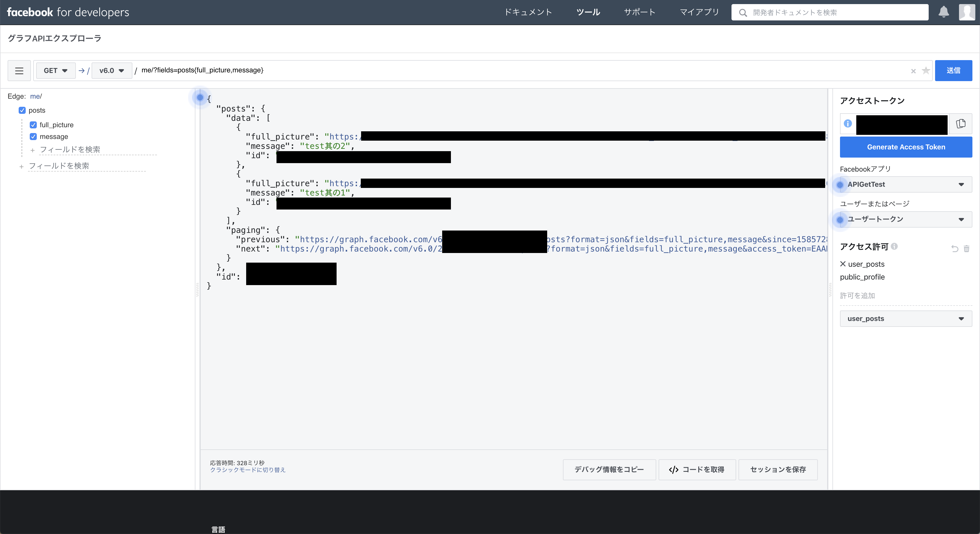Screen dimensions: 980x534
Task: Click the アクセス許可 info icon
Action: coord(895,246)
